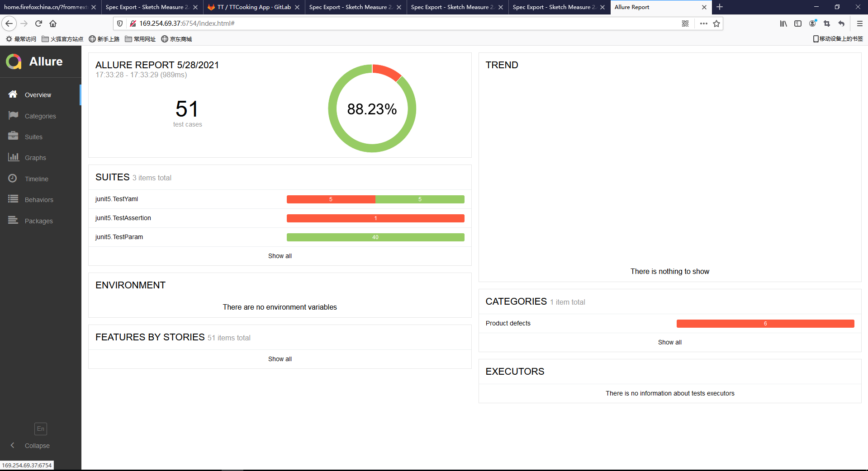
Task: Reload the Allure report page
Action: point(38,24)
